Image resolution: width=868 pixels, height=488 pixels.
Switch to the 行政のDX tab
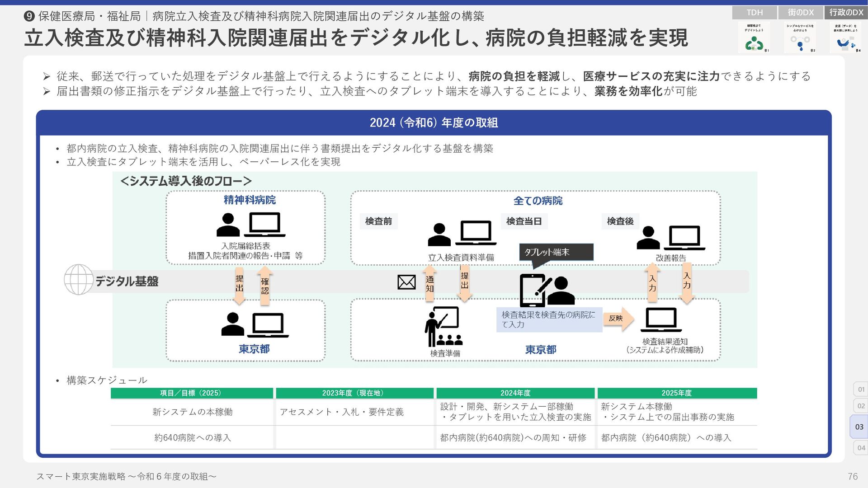pyautogui.click(x=846, y=13)
